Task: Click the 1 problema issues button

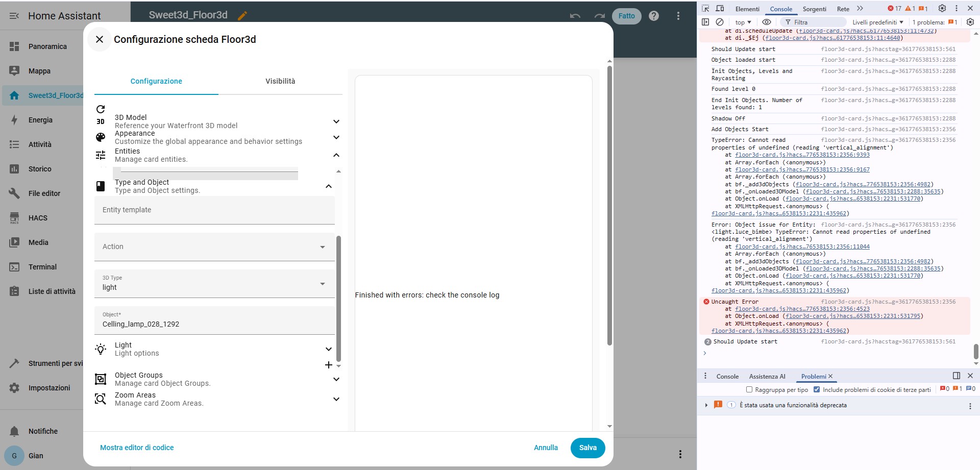Action: pyautogui.click(x=935, y=22)
